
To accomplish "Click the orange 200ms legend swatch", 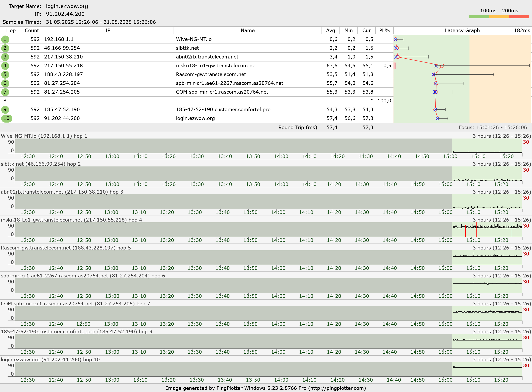I will 499,17.
